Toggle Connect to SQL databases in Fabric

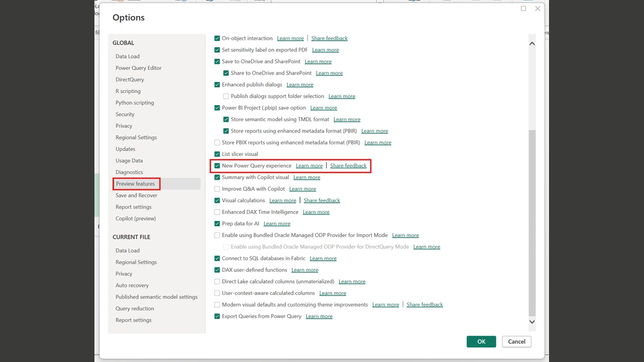217,258
